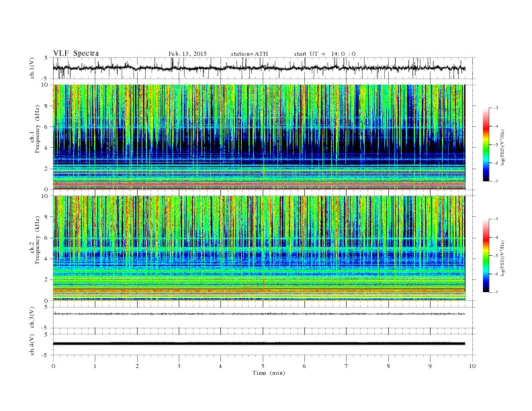
Task: Click time axis tick label "0"
Action: click(53, 366)
